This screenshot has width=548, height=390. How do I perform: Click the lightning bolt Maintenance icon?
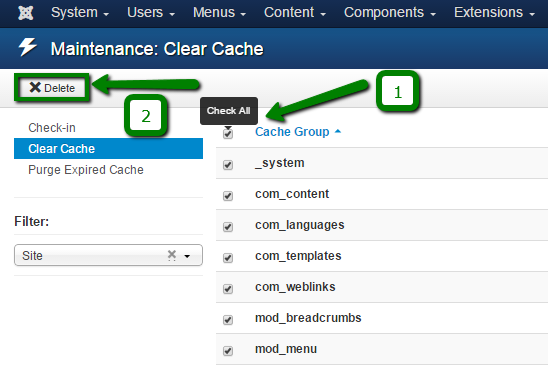[x=28, y=47]
